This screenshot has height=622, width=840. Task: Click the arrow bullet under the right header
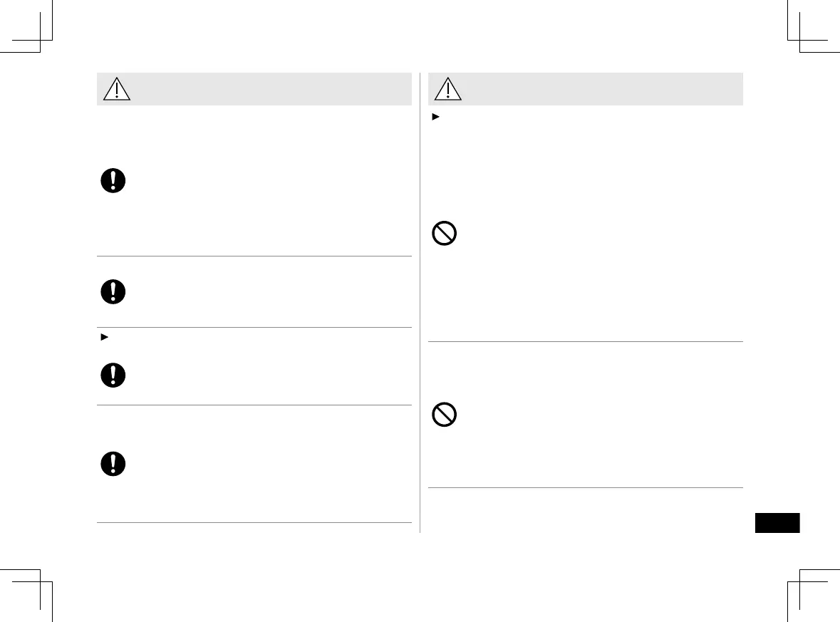click(433, 115)
